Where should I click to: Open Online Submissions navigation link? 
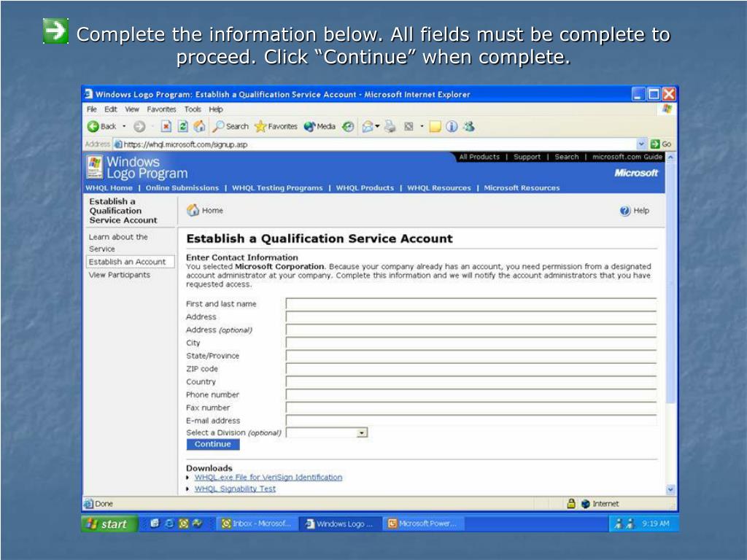[182, 187]
